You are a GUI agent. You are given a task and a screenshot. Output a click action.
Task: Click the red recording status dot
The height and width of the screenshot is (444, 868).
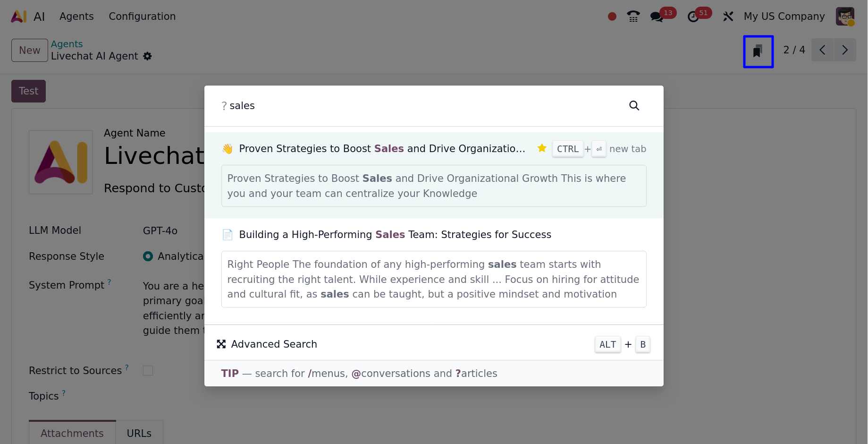click(612, 17)
